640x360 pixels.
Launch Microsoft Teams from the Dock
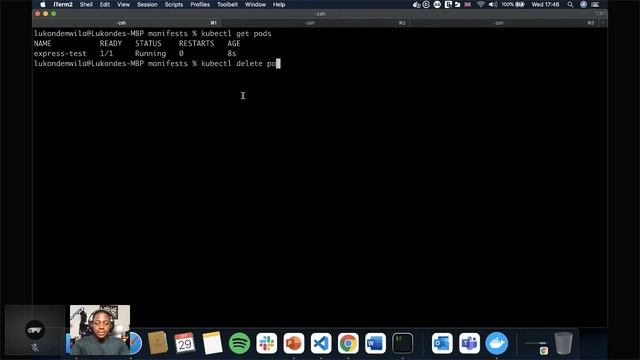[x=469, y=343]
